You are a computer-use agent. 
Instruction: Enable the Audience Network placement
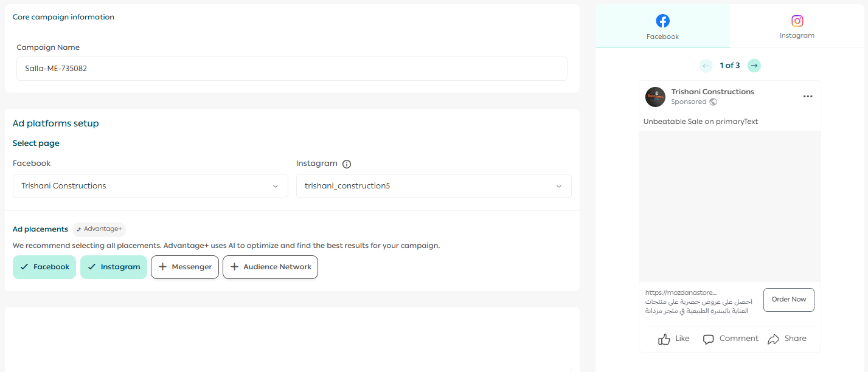[x=270, y=267]
